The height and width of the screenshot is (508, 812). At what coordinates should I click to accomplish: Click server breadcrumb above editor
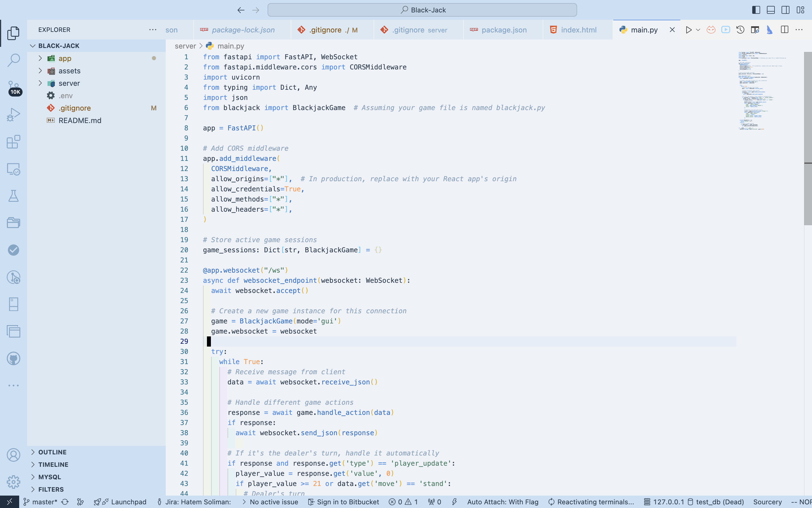(185, 46)
